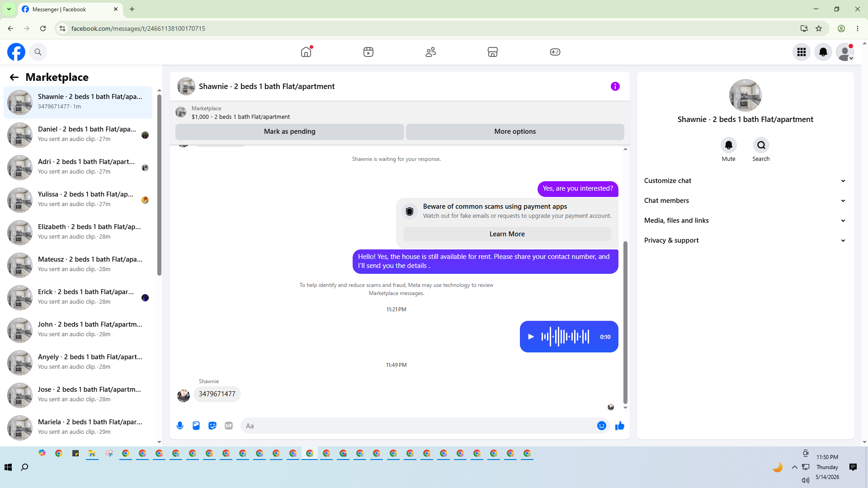The width and height of the screenshot is (868, 488).
Task: Expand the Customize chat section
Action: pyautogui.click(x=745, y=181)
